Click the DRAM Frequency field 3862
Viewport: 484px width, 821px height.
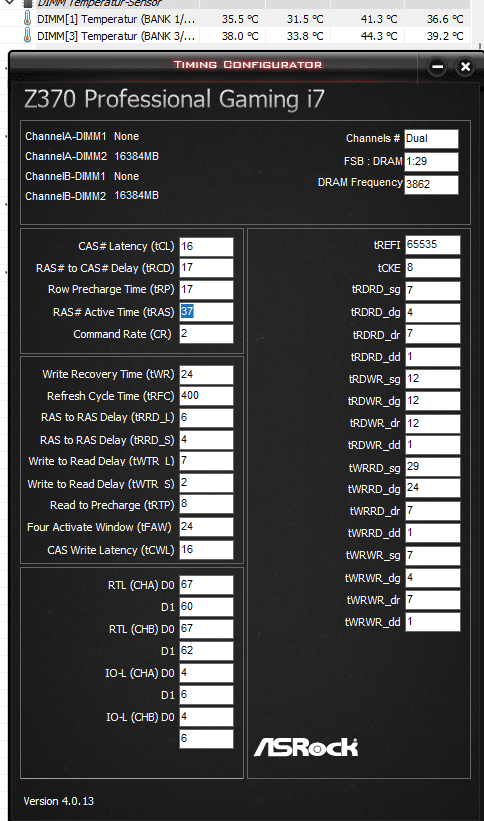click(432, 185)
